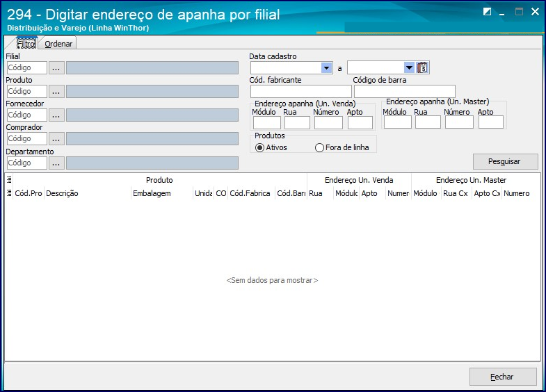Sort by the Cód.Barr column header
Screen dimensions: 546x392
[291, 193]
